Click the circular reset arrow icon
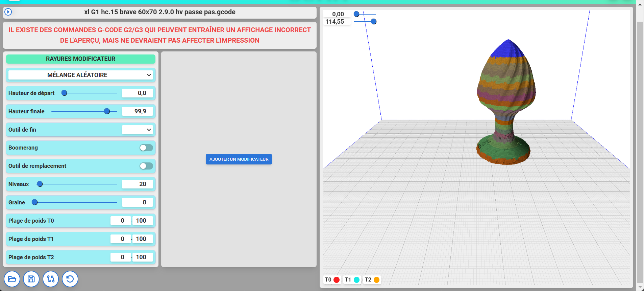This screenshot has height=291, width=644. [x=70, y=279]
